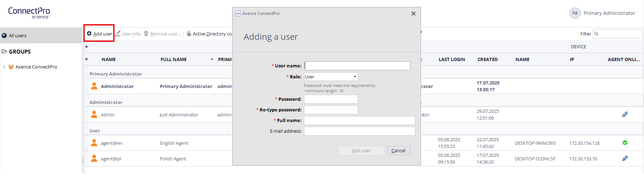Image resolution: width=644 pixels, height=176 pixels.
Task: Sort by the FULL NAME column arrow
Action: 212,59
